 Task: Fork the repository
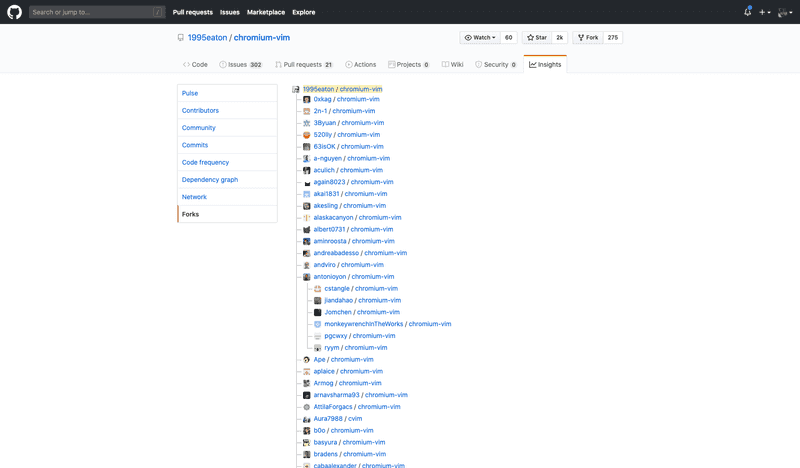588,38
